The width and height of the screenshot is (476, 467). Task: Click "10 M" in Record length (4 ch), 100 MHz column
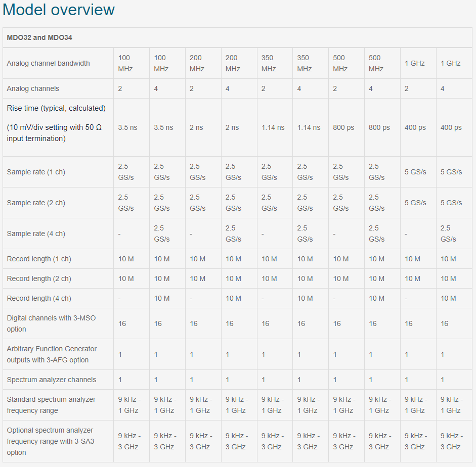click(162, 298)
